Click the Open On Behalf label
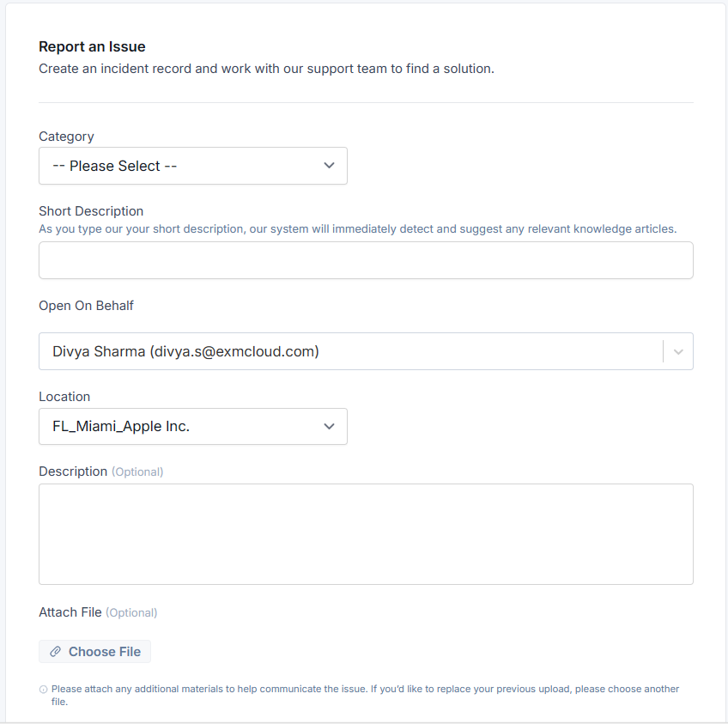This screenshot has width=728, height=724. (x=87, y=306)
